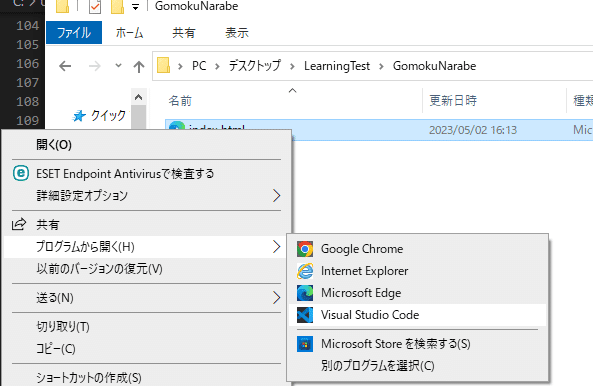The height and width of the screenshot is (386, 593).
Task: Switch to the 表示 ribbon tab
Action: (x=237, y=33)
